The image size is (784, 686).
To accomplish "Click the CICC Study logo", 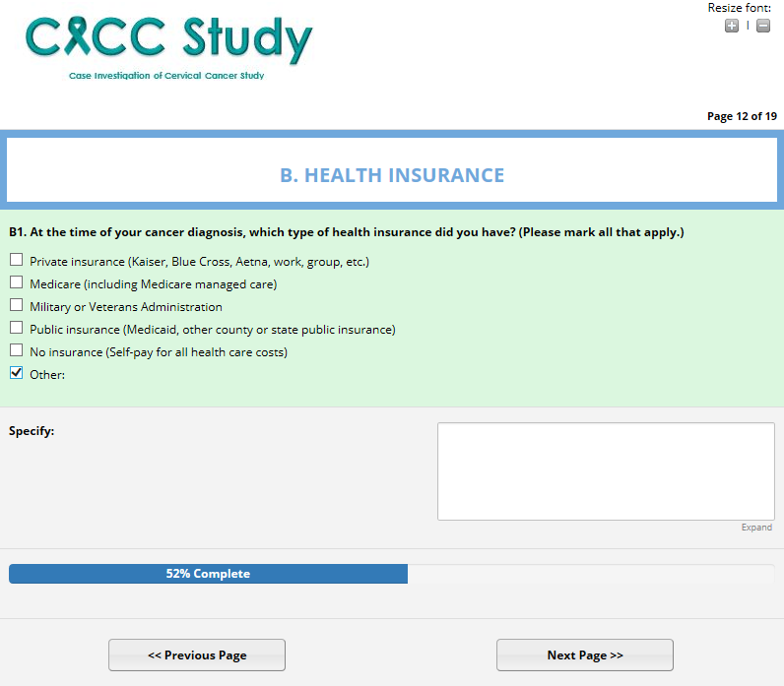I will point(169,47).
